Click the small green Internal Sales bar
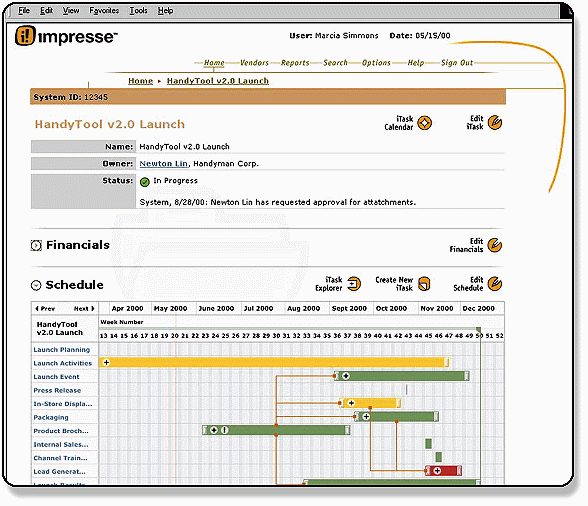The height and width of the screenshot is (506, 588). (428, 444)
